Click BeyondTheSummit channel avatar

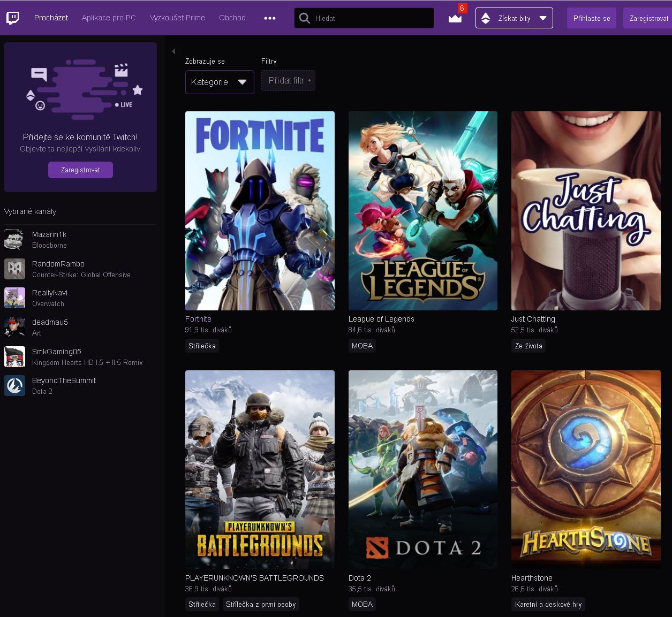coord(14,386)
